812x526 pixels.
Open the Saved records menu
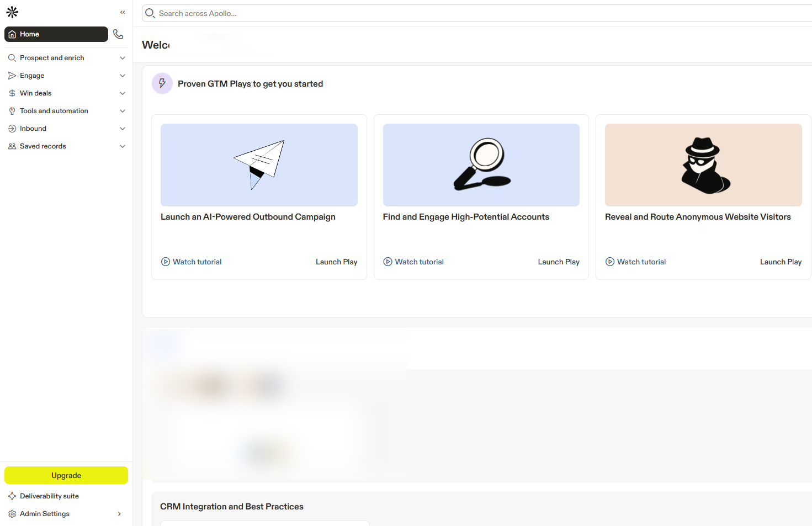click(66, 146)
